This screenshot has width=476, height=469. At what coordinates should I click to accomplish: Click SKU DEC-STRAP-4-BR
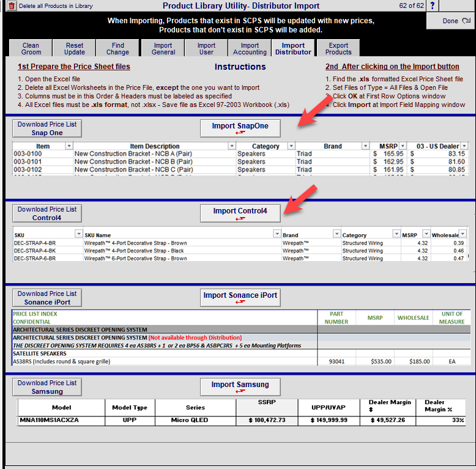coord(35,243)
